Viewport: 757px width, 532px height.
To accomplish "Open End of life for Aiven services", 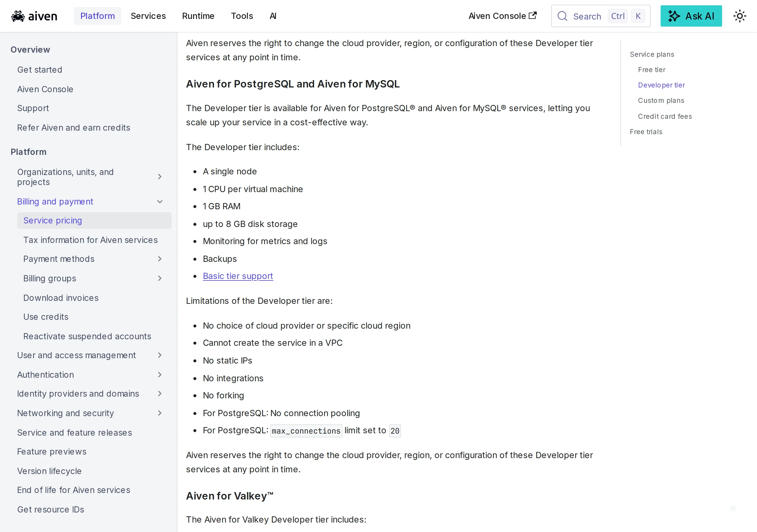I will pos(74,490).
